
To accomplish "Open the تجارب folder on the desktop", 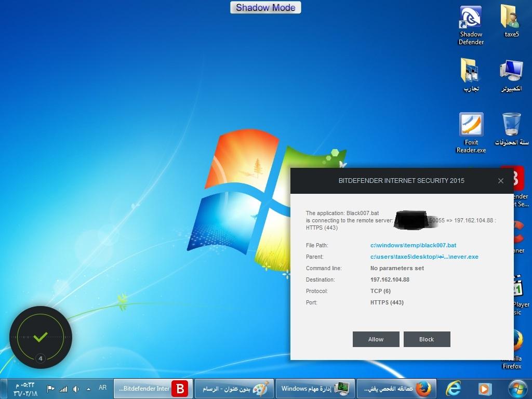I will (x=471, y=75).
